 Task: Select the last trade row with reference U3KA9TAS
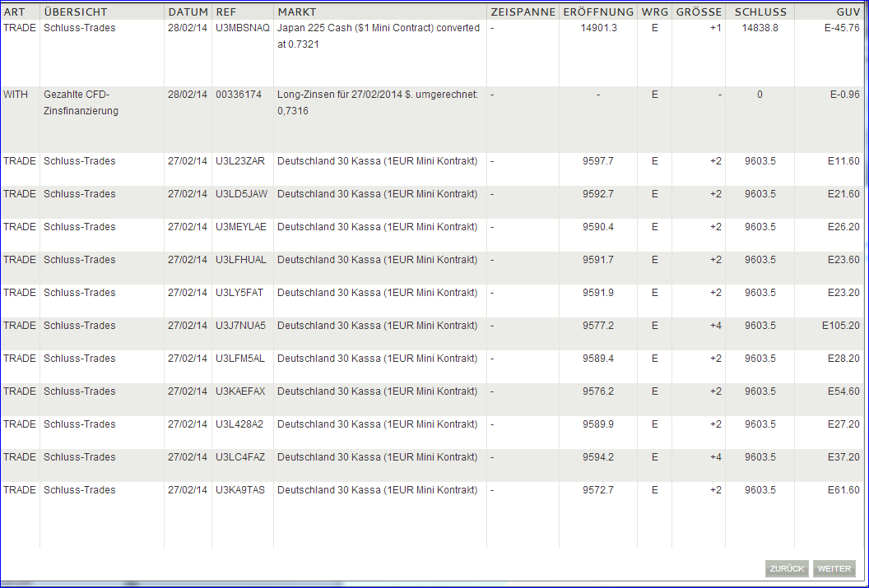(x=329, y=489)
